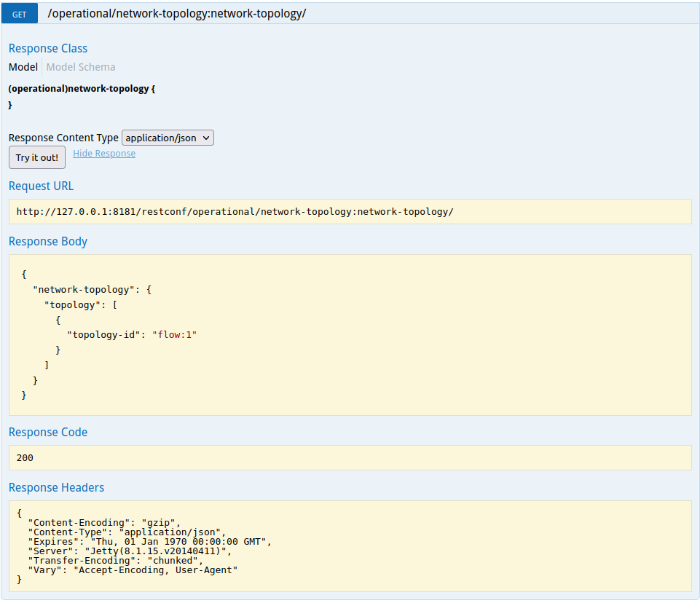
Task: Collapse the /operational/network-topology endpoint path
Action: coord(176,14)
